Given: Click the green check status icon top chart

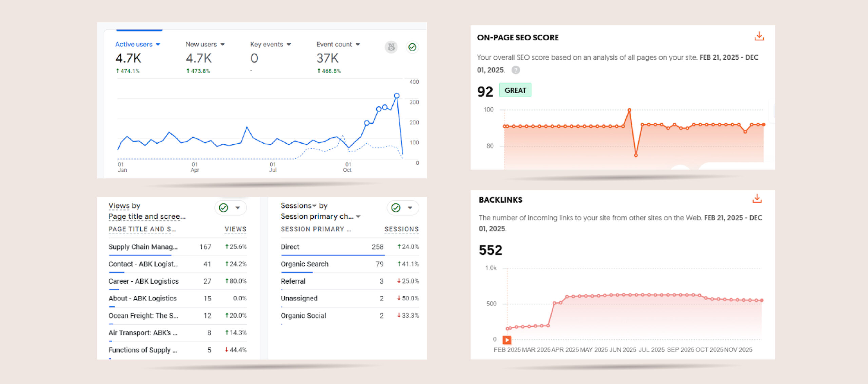Looking at the screenshot, I should point(412,47).
